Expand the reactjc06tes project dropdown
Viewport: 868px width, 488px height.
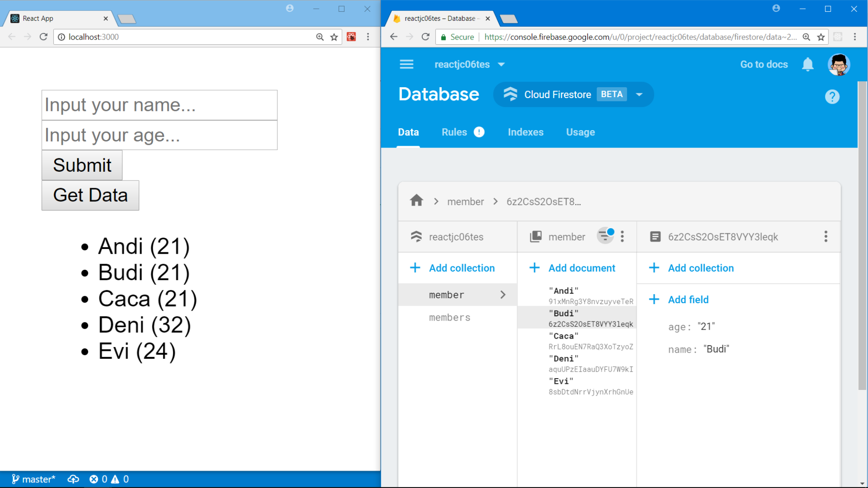click(501, 64)
